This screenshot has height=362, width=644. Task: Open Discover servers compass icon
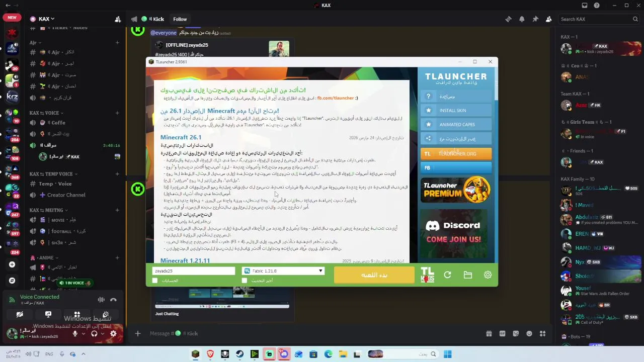coord(12,281)
